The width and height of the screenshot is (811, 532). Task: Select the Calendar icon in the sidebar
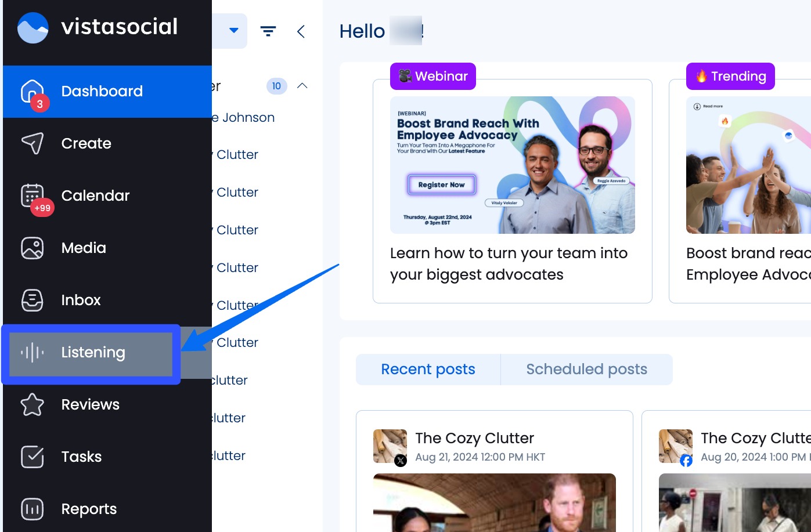coord(32,196)
